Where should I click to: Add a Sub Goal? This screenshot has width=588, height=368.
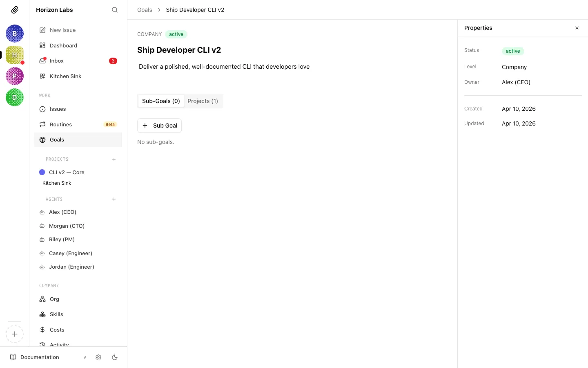(159, 126)
